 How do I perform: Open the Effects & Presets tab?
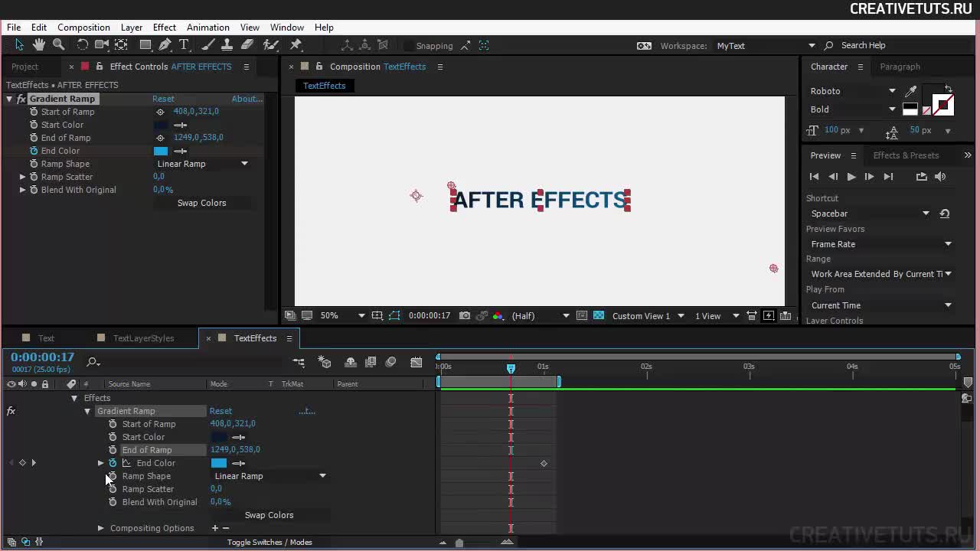(x=906, y=155)
